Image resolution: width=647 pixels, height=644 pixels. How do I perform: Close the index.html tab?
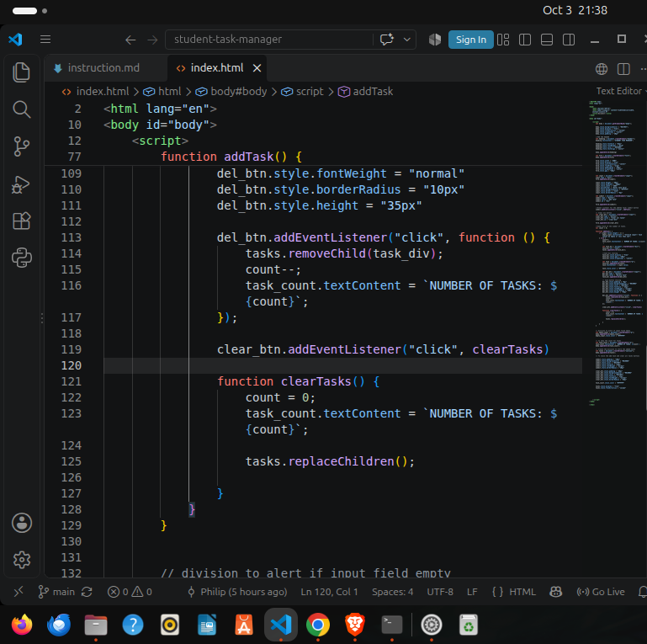[257, 68]
